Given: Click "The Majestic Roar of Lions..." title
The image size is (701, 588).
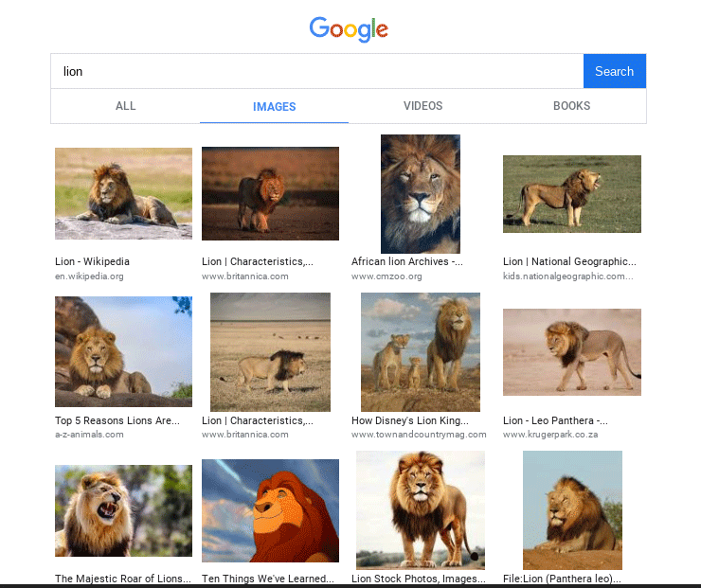Looking at the screenshot, I should tap(123, 579).
